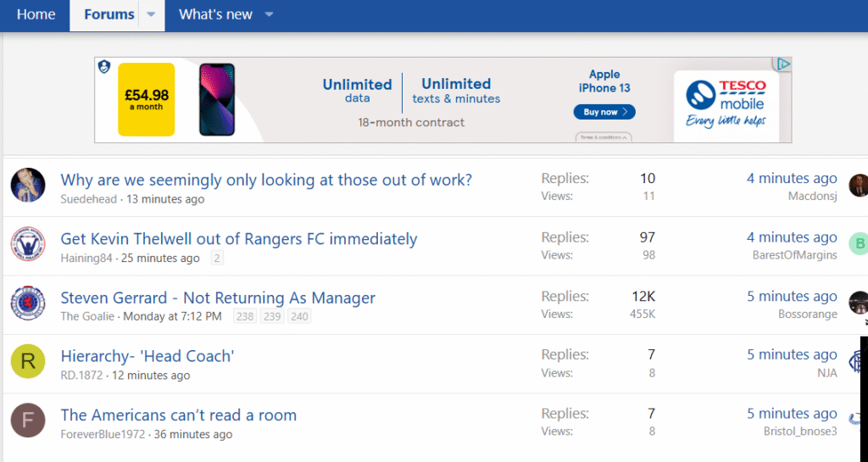Click Macdonsj's small avatar at right
This screenshot has height=462, width=868.
tap(858, 185)
